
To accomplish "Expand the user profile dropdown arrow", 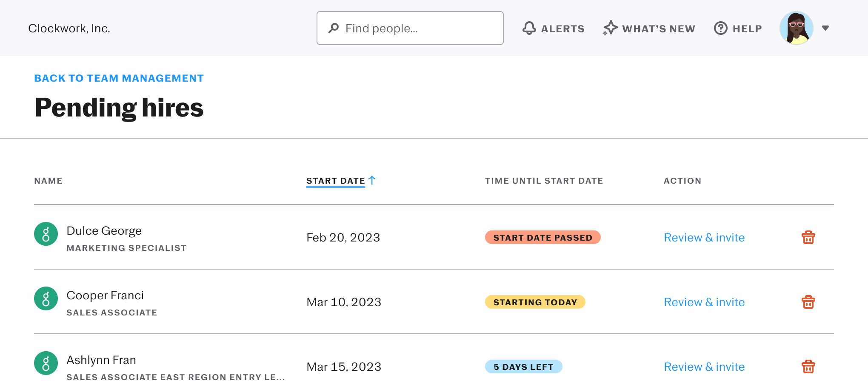I will [x=825, y=28].
